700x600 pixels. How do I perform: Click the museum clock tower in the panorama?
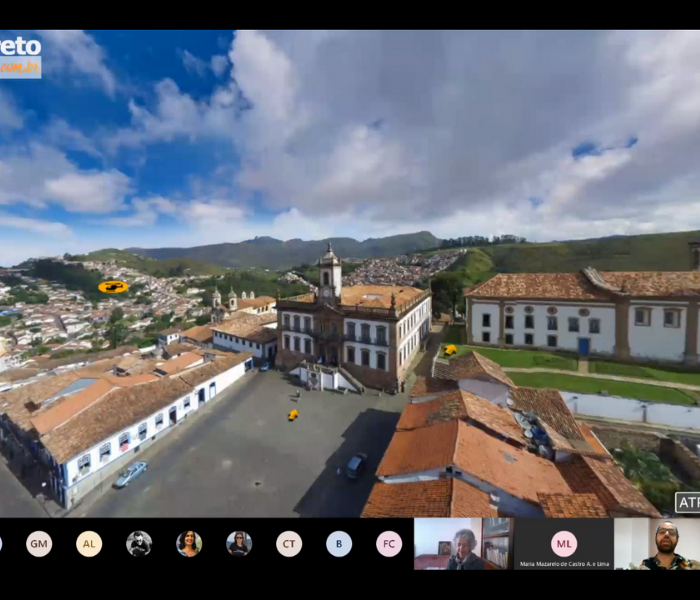329,270
